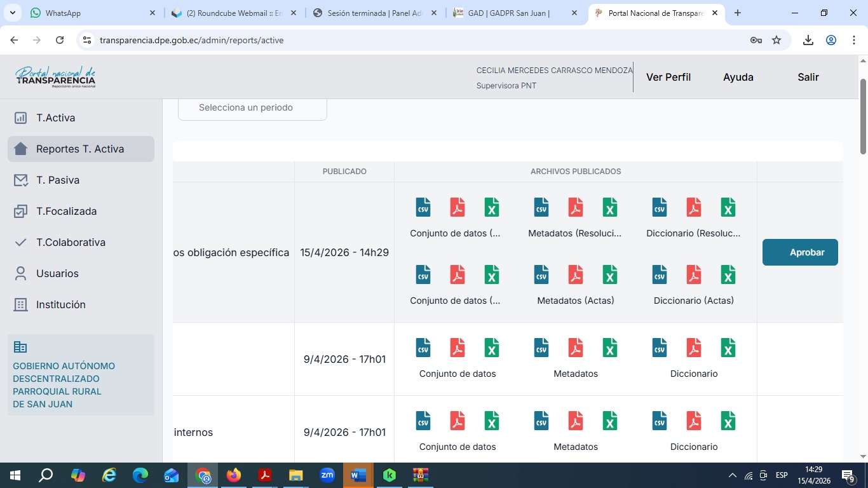Open the Selecciona un periodo dropdown
This screenshot has height=488, width=868.
click(x=252, y=108)
